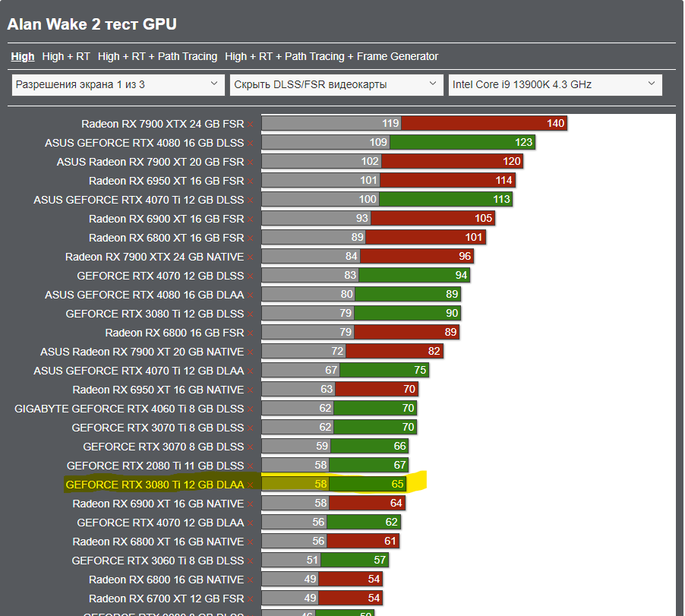Remove ASUS GEFORCE RTX 4070 Ti 12 GB DLAA
The height and width of the screenshot is (616, 685).
point(251,371)
